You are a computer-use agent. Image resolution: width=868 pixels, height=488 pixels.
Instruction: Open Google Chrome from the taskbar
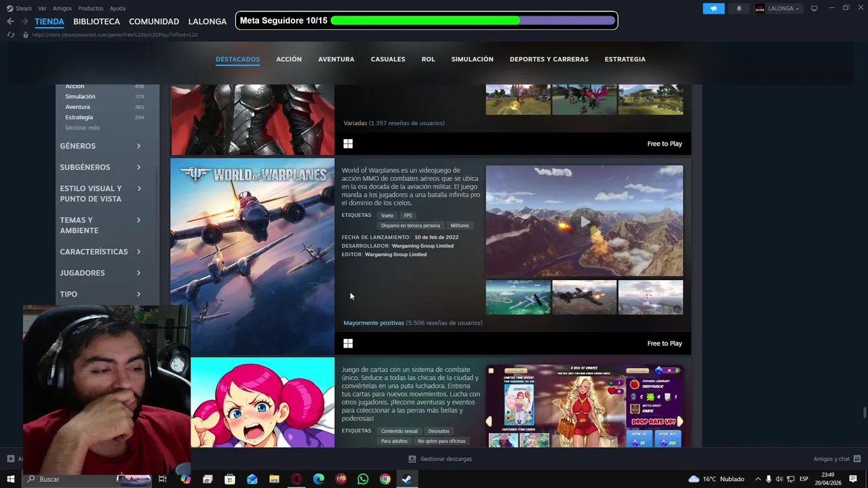pyautogui.click(x=385, y=479)
